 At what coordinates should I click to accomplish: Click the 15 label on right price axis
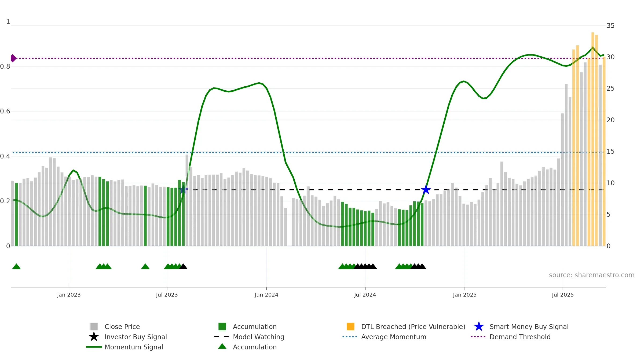click(x=610, y=152)
